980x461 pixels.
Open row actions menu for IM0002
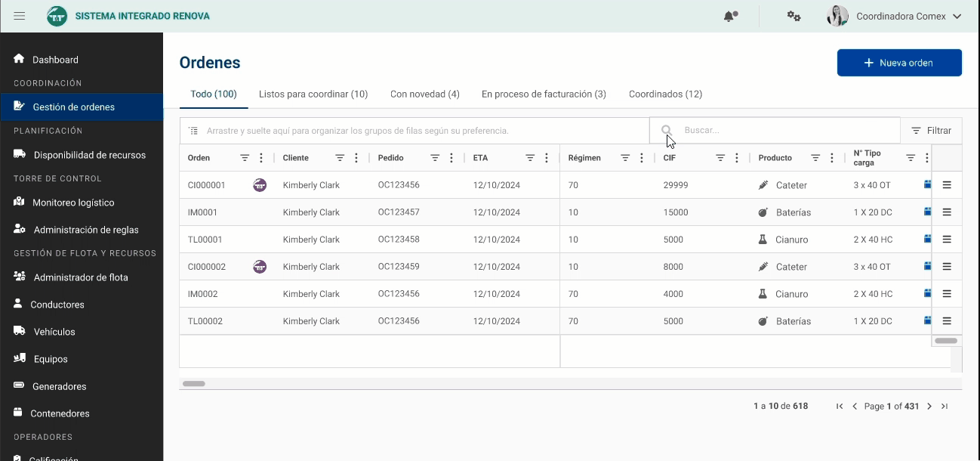(x=947, y=294)
